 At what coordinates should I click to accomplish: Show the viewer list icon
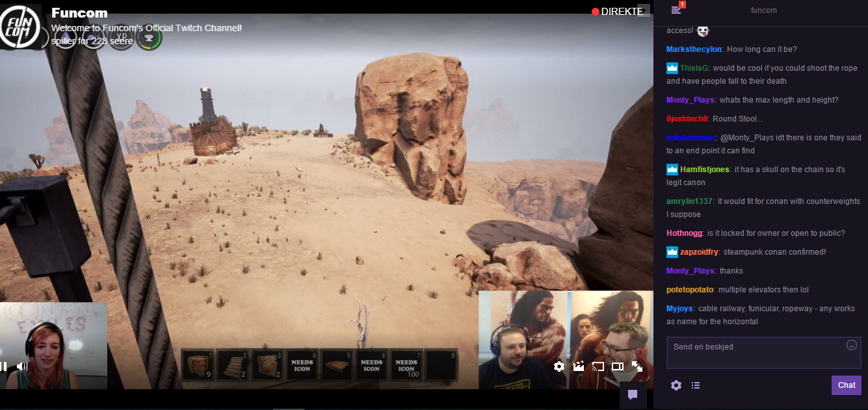click(x=696, y=385)
